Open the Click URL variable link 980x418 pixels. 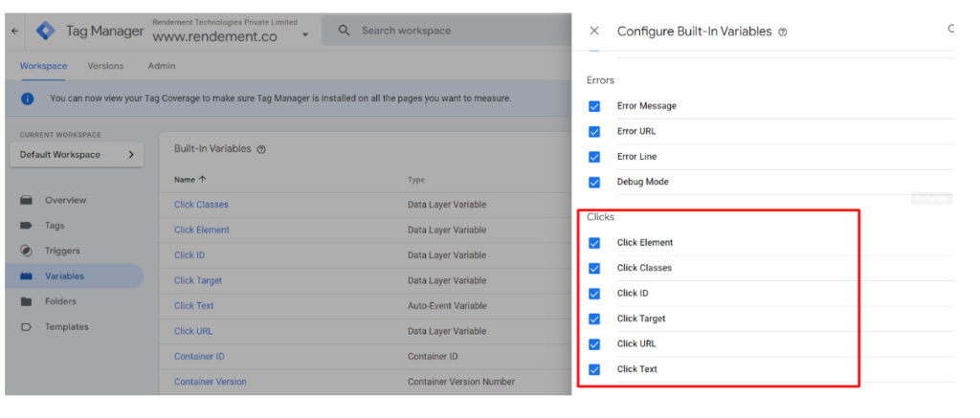tap(193, 331)
